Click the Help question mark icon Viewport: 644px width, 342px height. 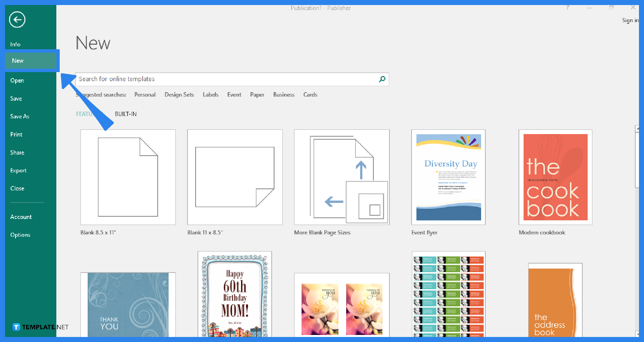568,7
